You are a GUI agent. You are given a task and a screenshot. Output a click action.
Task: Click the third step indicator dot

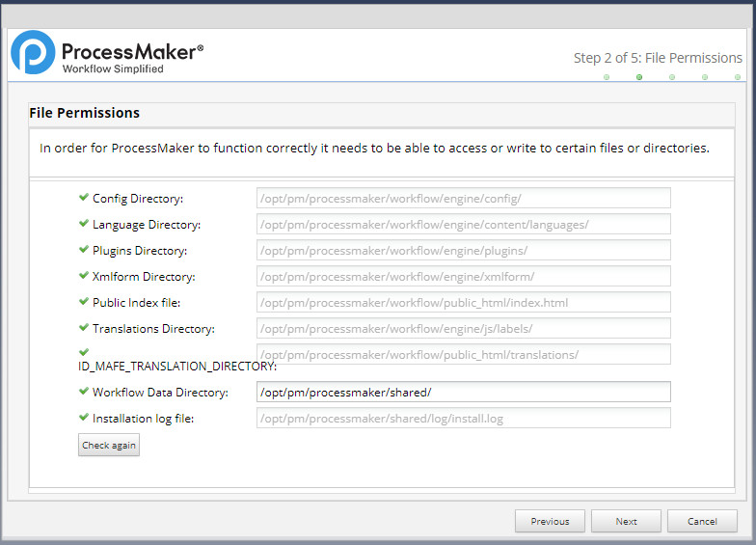[x=672, y=77]
